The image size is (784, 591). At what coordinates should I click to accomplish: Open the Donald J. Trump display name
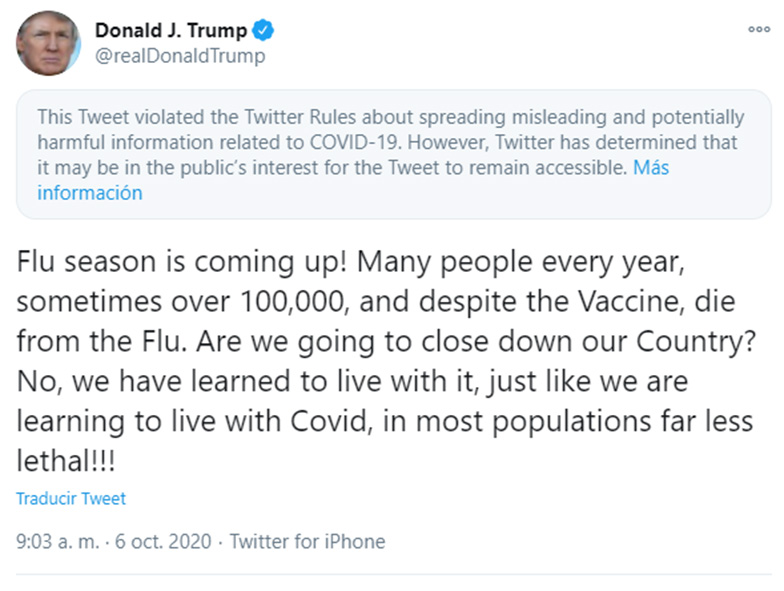pos(171,31)
